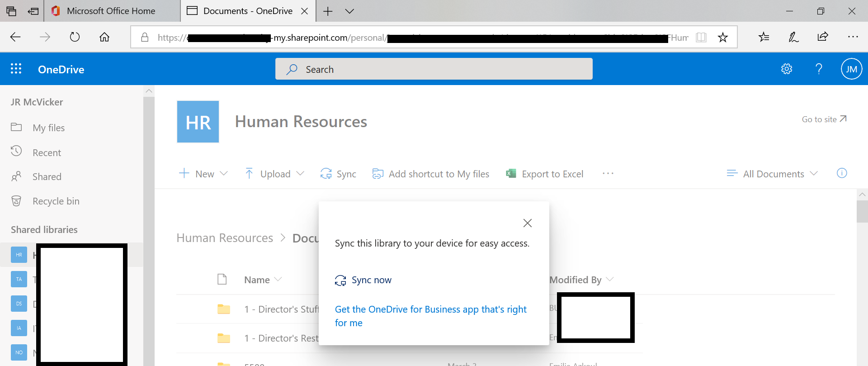The image size is (868, 366).
Task: Open more toolbar commands ellipsis
Action: [608, 174]
